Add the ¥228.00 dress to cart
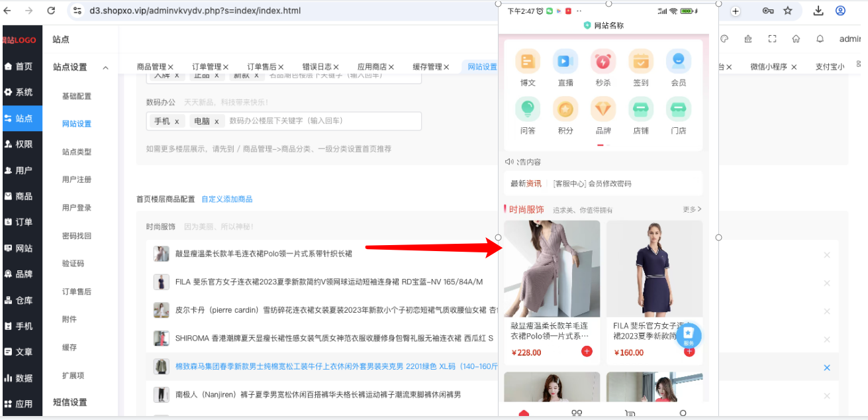 [587, 351]
